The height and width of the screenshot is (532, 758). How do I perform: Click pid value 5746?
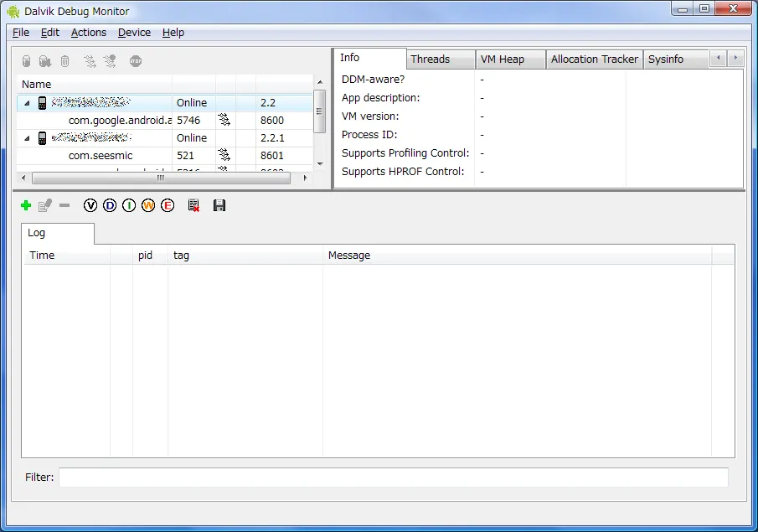188,121
